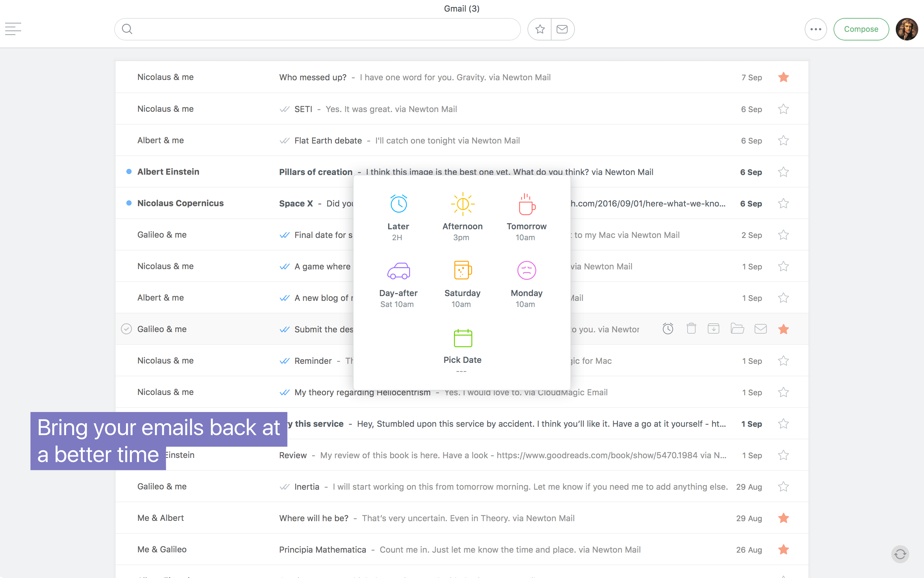The height and width of the screenshot is (578, 924).
Task: Star the Space X email
Action: pos(783,203)
